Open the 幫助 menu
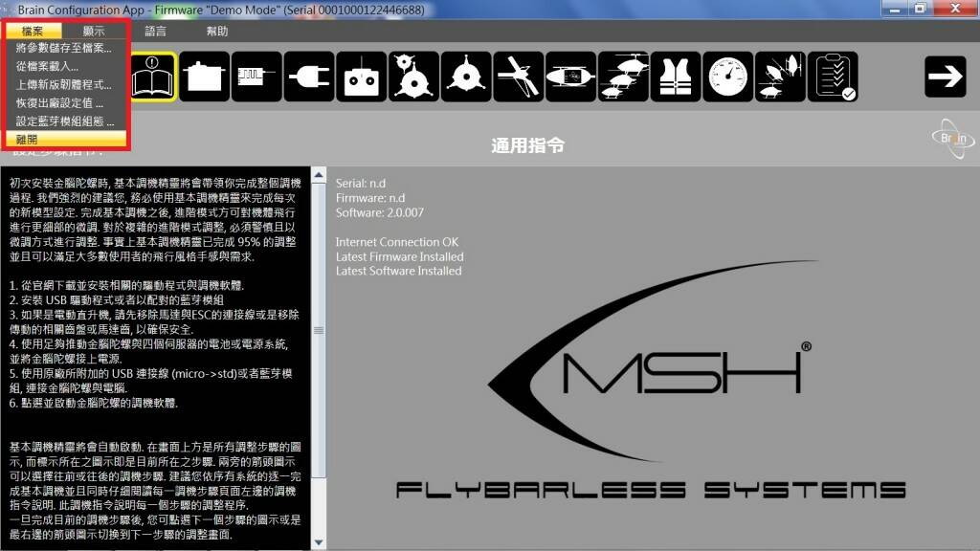Screen dimensions: 980x551 tap(217, 31)
